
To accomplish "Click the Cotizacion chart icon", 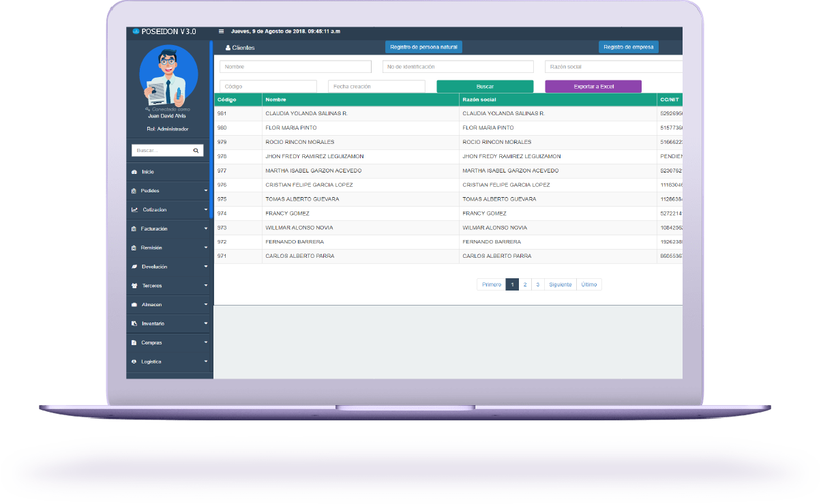I will (134, 210).
